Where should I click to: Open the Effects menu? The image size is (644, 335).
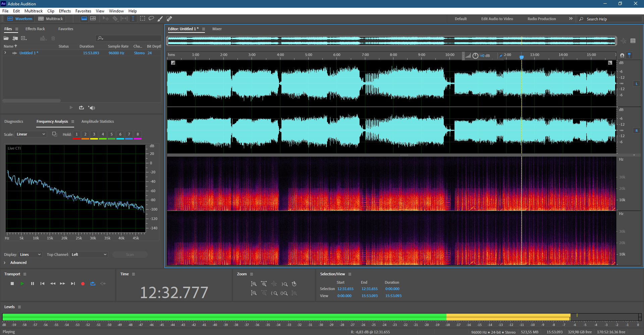pos(65,11)
